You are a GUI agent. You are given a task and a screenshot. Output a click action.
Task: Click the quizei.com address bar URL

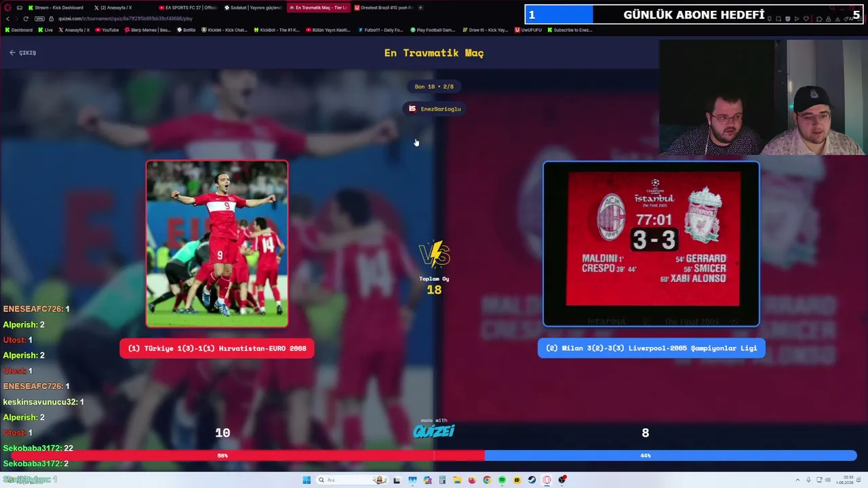click(x=125, y=18)
